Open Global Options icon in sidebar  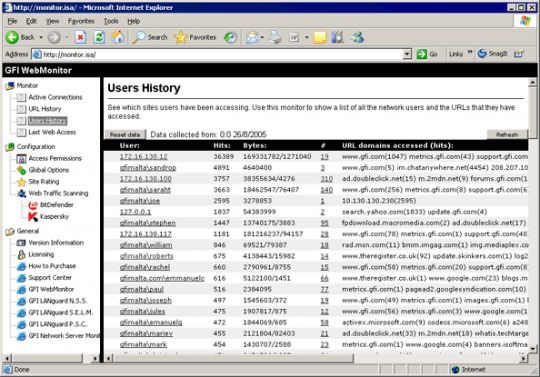click(x=21, y=170)
